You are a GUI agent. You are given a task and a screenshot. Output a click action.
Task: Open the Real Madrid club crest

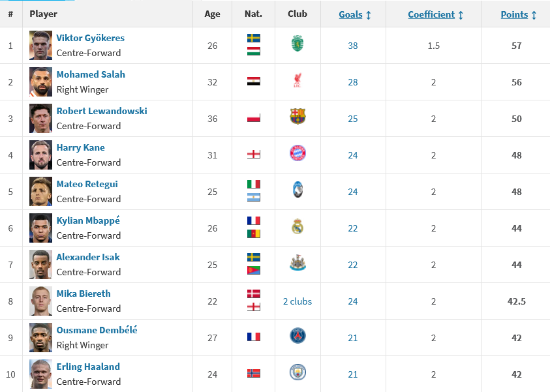[x=298, y=227]
